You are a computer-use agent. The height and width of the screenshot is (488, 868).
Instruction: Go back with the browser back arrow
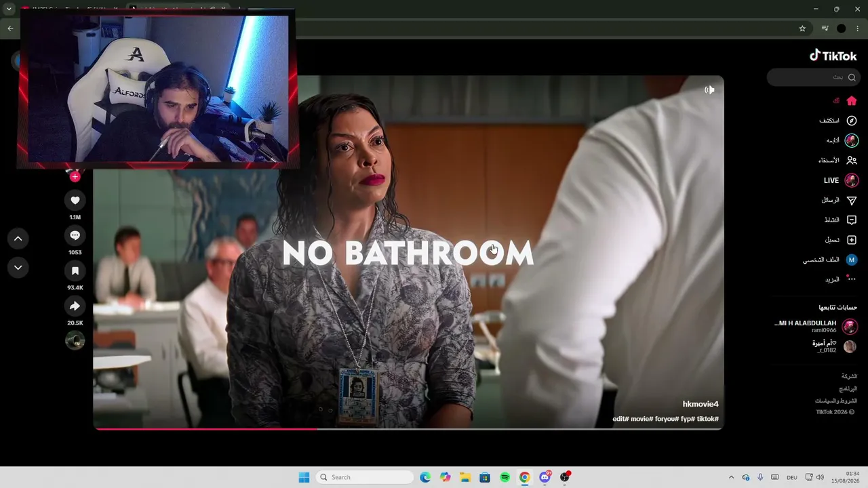pos(10,28)
